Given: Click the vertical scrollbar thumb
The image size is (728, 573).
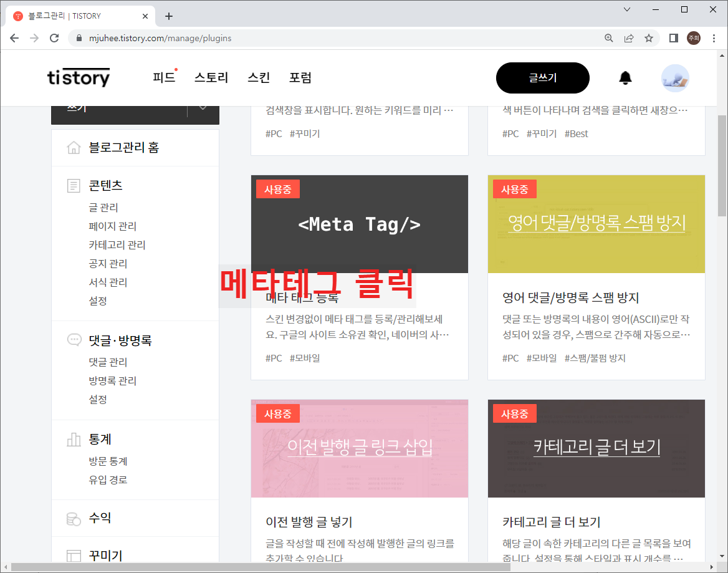Looking at the screenshot, I should point(722,165).
